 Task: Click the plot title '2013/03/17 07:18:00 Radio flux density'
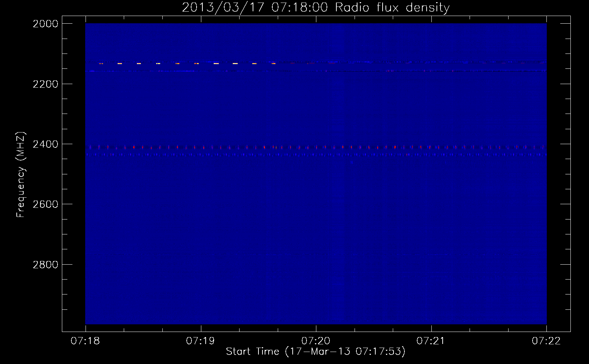[316, 7]
